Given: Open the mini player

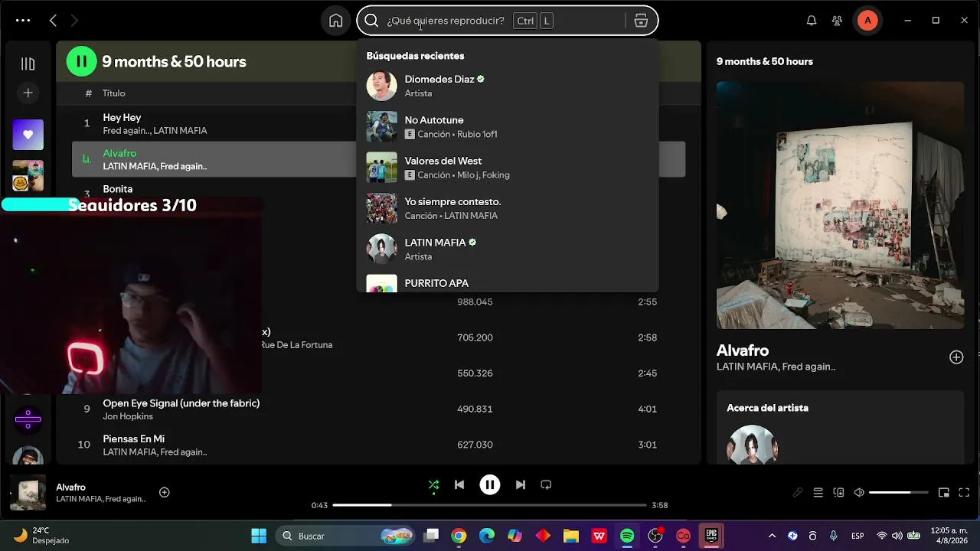Looking at the screenshot, I should (944, 493).
